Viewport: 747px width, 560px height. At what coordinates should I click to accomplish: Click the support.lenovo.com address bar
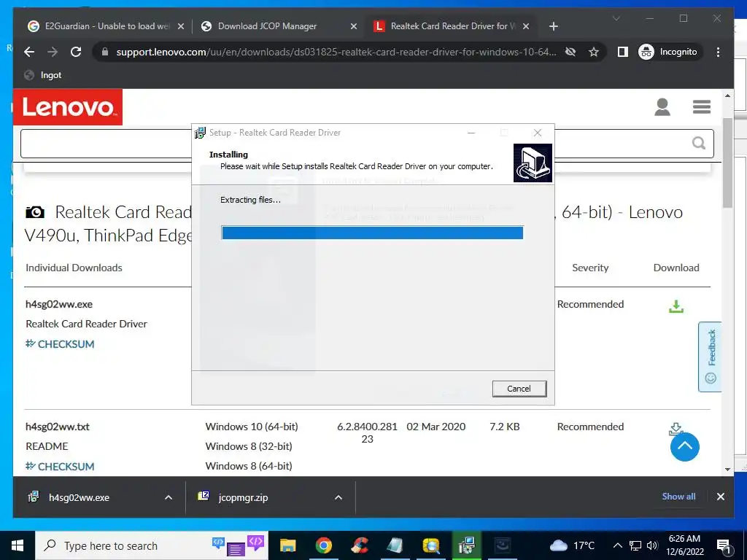click(336, 52)
